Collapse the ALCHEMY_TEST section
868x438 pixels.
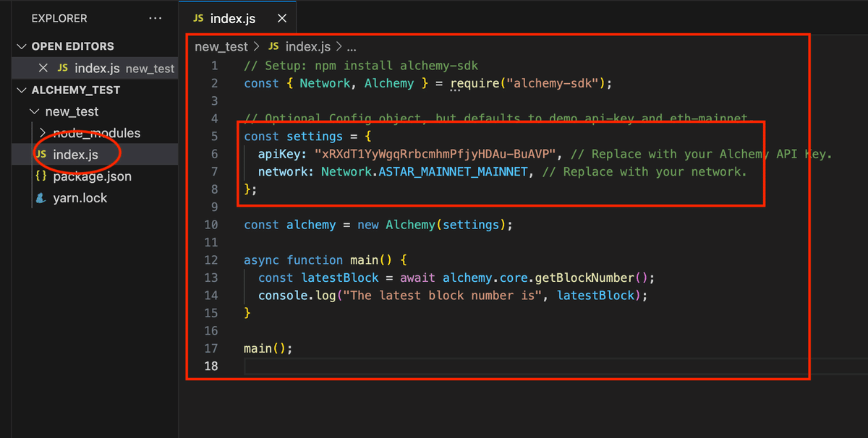pyautogui.click(x=20, y=90)
